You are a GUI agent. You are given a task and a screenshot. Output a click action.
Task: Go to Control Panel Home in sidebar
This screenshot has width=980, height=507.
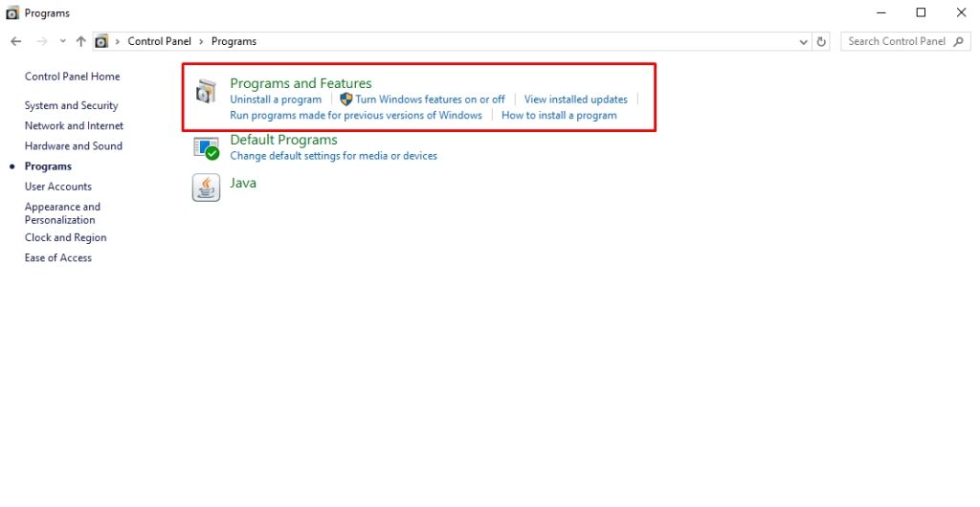[x=73, y=77]
